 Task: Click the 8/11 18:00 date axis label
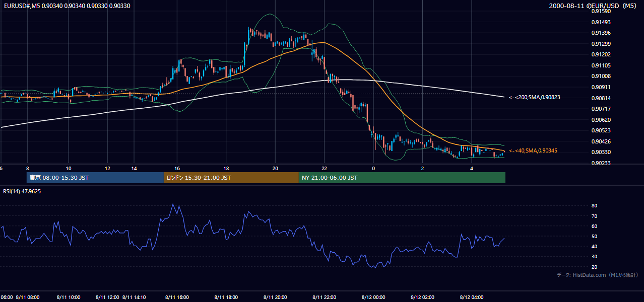coord(226,297)
